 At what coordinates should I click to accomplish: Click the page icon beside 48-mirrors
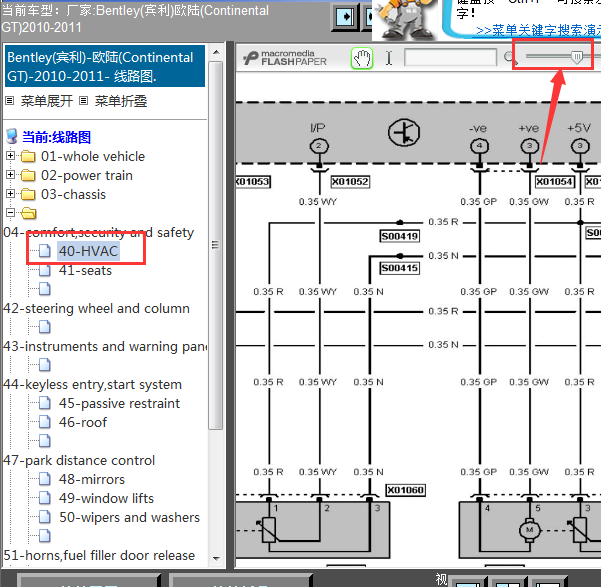click(45, 479)
